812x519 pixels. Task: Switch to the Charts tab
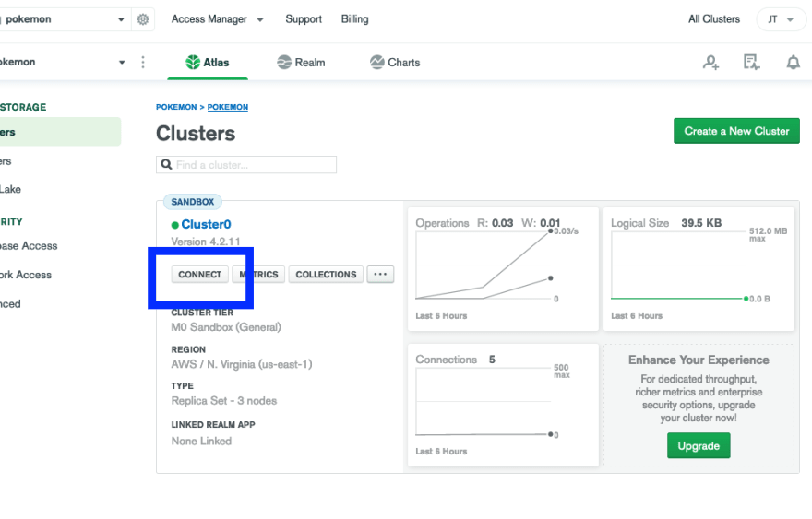tap(395, 63)
